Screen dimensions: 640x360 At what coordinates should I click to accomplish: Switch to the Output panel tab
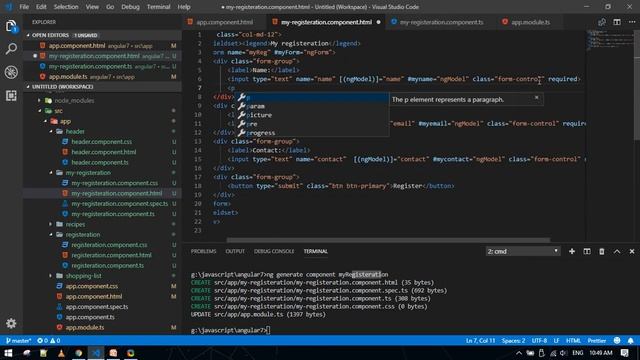pyautogui.click(x=235, y=251)
